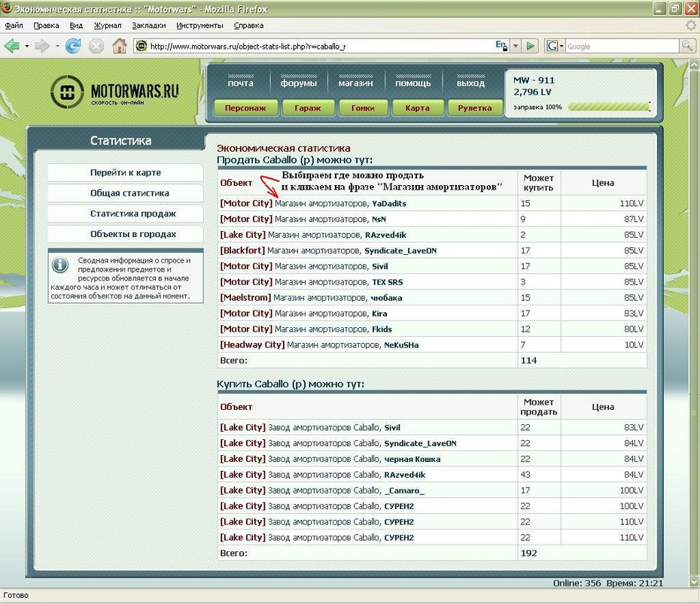700x604 pixels.
Task: Open Syndicate_LaveON's shop in Blackfort
Action: pos(315,250)
